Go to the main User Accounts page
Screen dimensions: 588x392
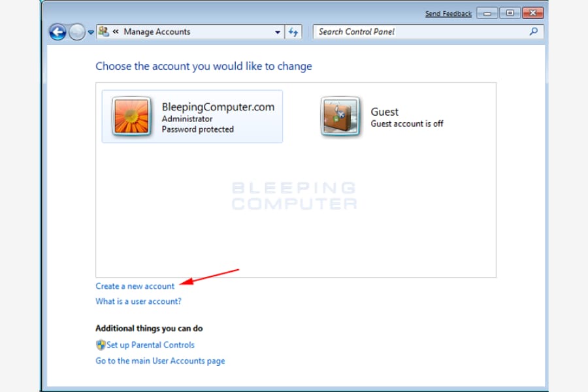point(160,361)
